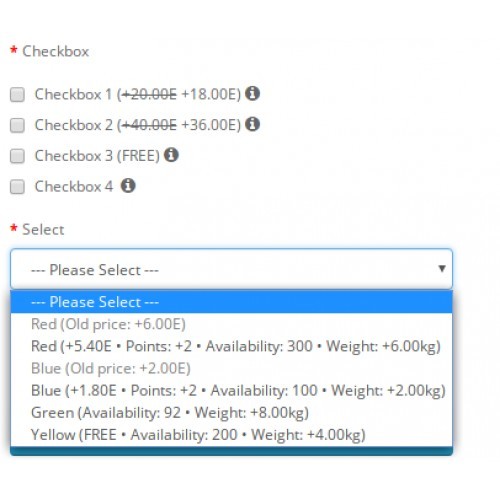Enable the Checkbox 2 option
This screenshot has height=500, width=500.
pyautogui.click(x=17, y=125)
